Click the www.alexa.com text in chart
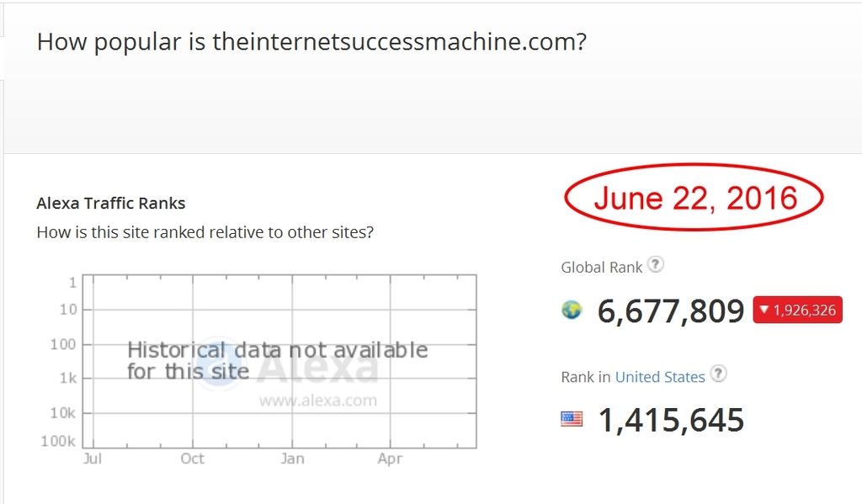The width and height of the screenshot is (862, 504). 318,401
